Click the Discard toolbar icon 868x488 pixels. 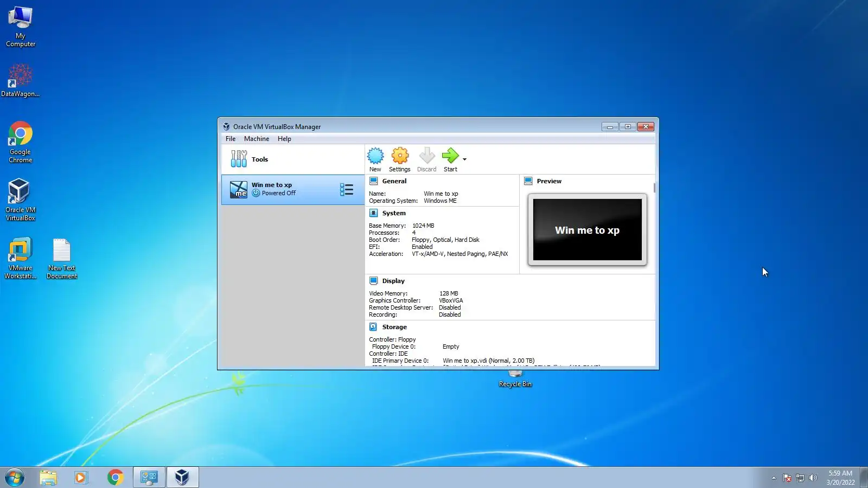point(427,156)
